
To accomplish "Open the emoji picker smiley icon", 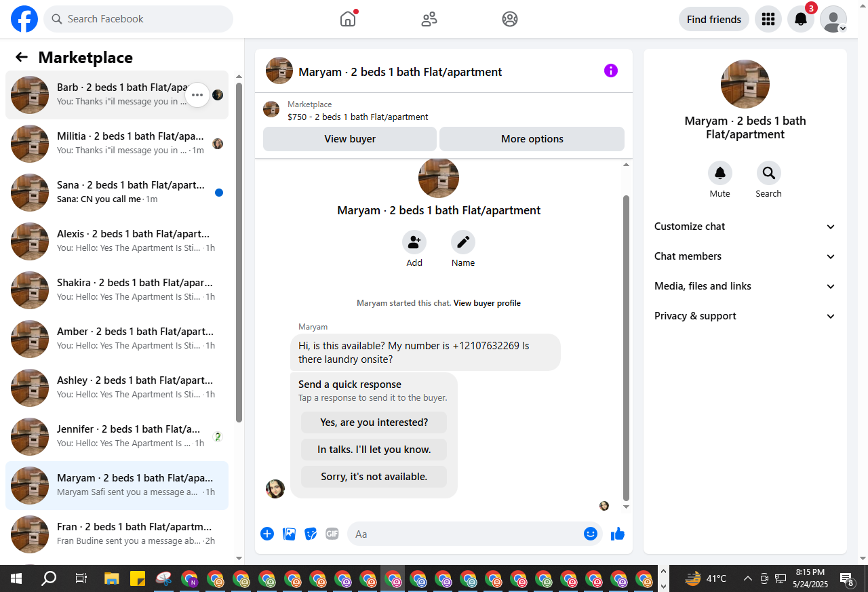I will tap(590, 534).
